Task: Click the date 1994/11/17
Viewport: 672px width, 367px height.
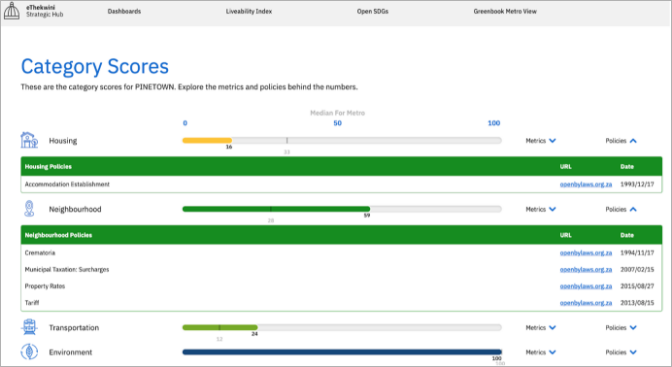Action: pos(637,253)
